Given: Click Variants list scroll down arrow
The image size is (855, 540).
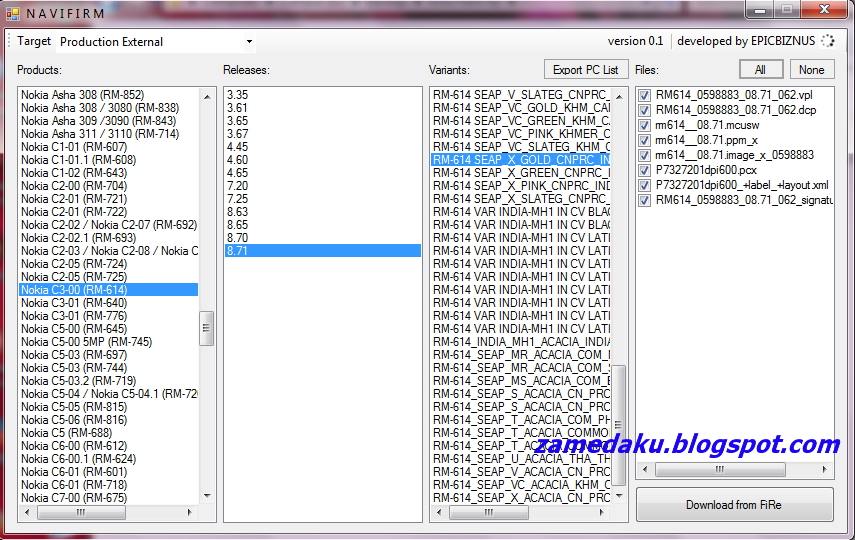Looking at the screenshot, I should click(619, 496).
